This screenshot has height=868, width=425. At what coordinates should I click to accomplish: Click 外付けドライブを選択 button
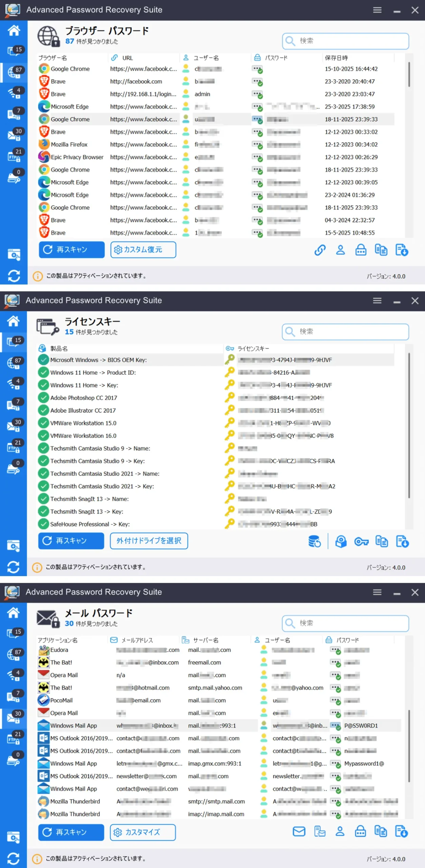coord(149,540)
